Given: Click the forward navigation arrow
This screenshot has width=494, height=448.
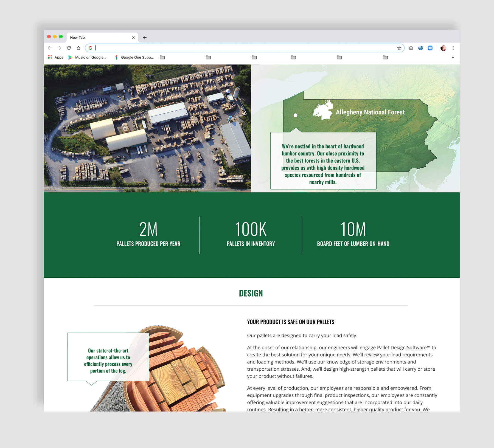Looking at the screenshot, I should pos(60,48).
